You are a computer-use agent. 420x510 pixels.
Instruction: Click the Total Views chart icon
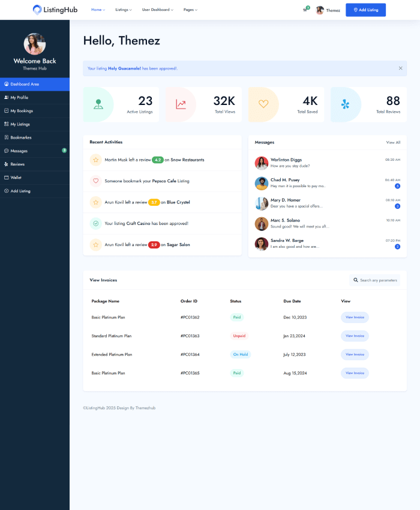tap(181, 104)
